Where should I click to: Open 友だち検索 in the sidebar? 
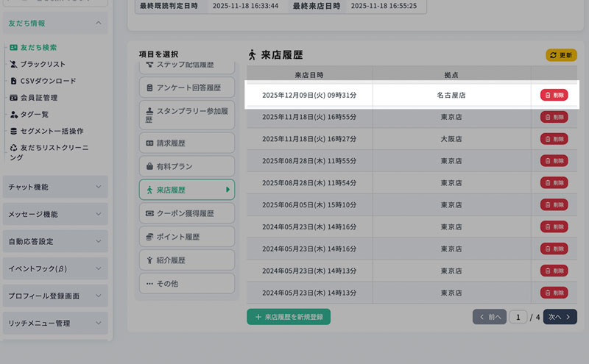click(x=38, y=47)
